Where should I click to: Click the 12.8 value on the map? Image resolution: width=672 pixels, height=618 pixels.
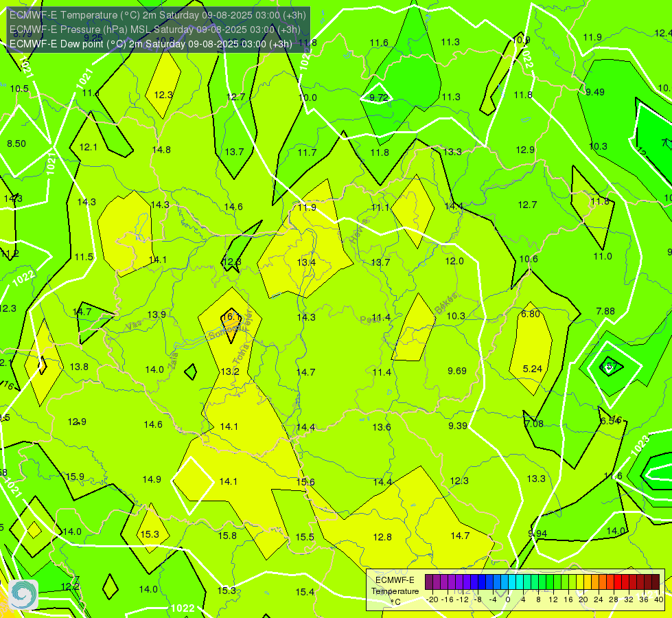pyautogui.click(x=382, y=537)
